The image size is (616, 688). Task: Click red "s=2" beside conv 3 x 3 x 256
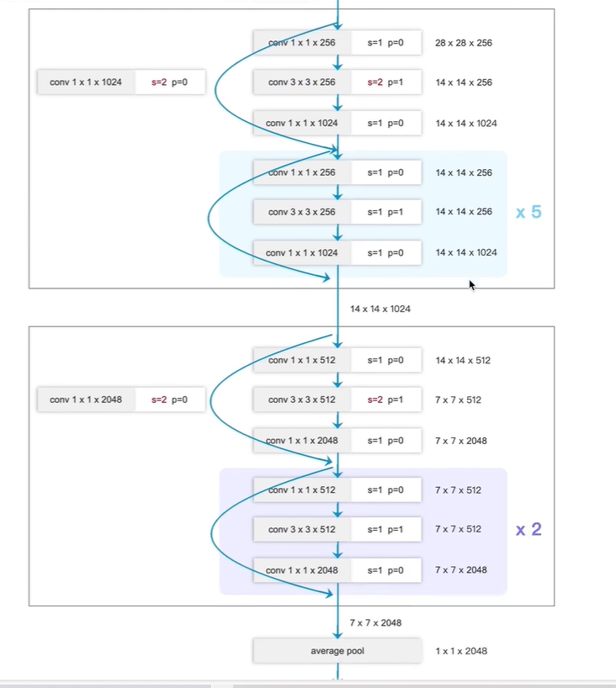point(375,82)
